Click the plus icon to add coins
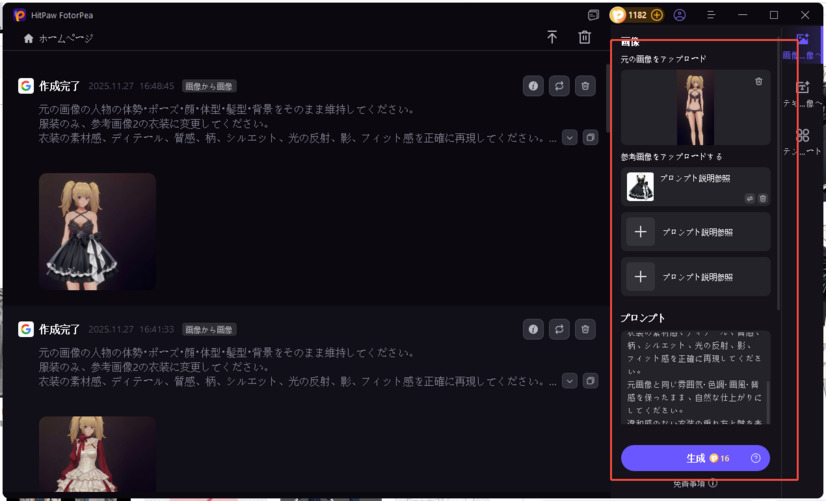The width and height of the screenshot is (826, 501). [656, 15]
